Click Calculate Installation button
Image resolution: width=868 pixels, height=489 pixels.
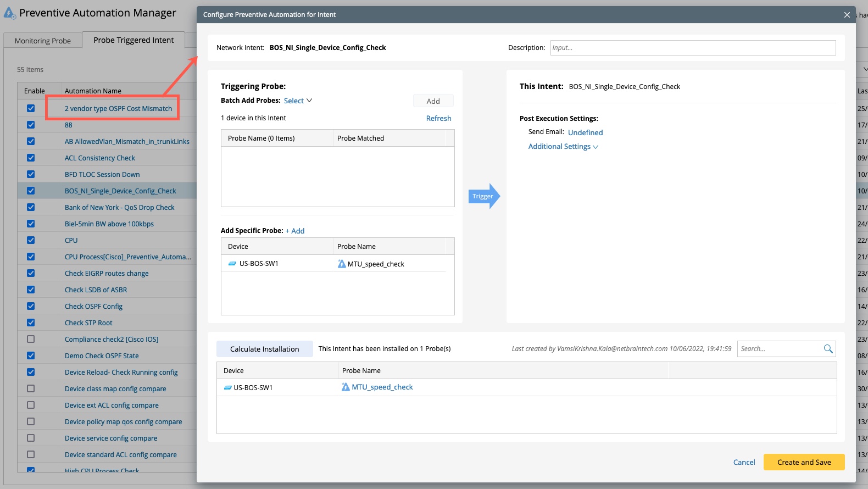coord(264,349)
